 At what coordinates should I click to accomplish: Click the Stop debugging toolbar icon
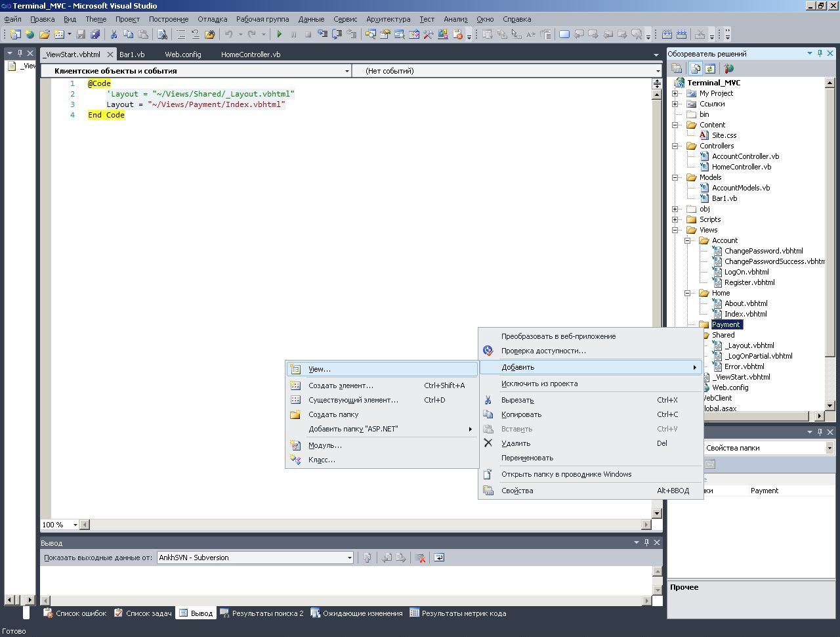coord(308,34)
